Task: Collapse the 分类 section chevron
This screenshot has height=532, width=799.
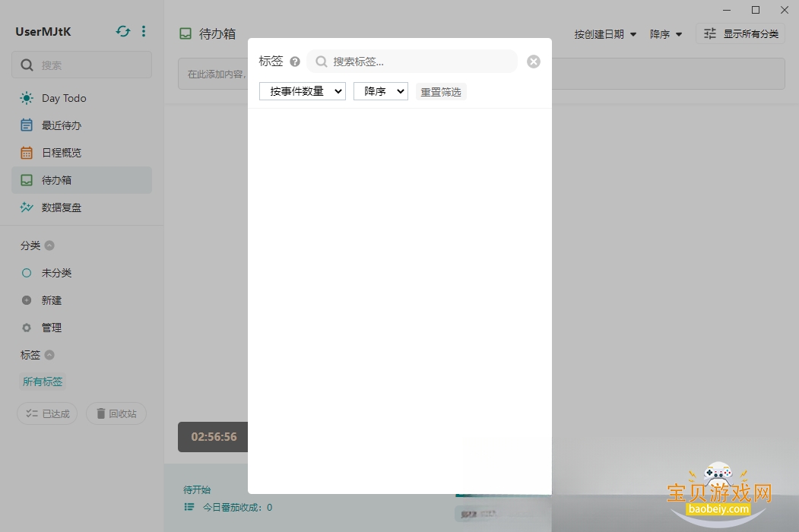Action: [49, 245]
